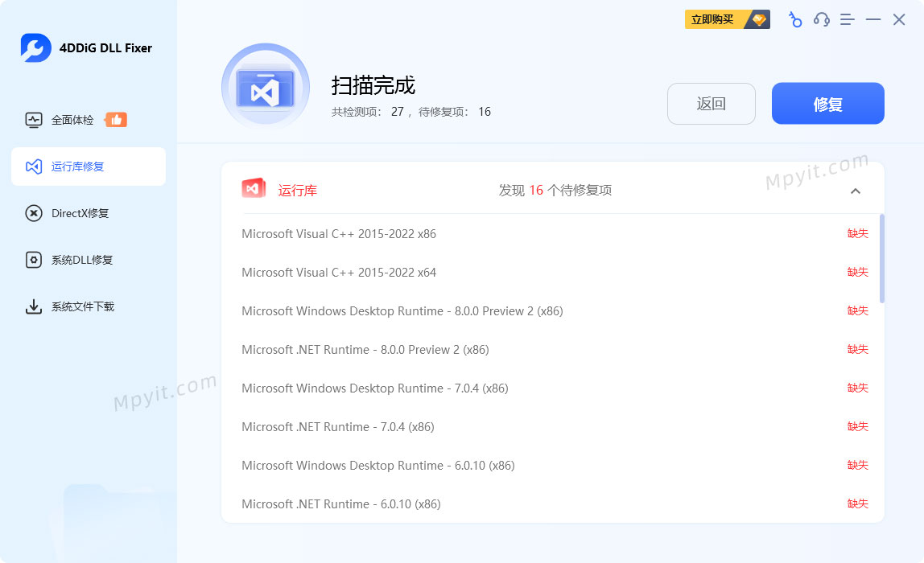The height and width of the screenshot is (563, 924).
Task: Select Microsoft Visual C++ 2015-2022 x64 row
Action: point(555,272)
